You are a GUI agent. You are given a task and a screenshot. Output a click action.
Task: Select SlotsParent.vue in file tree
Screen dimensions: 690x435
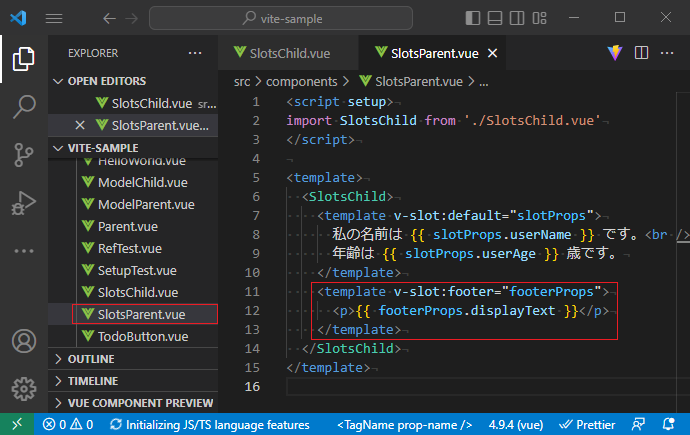pos(133,314)
